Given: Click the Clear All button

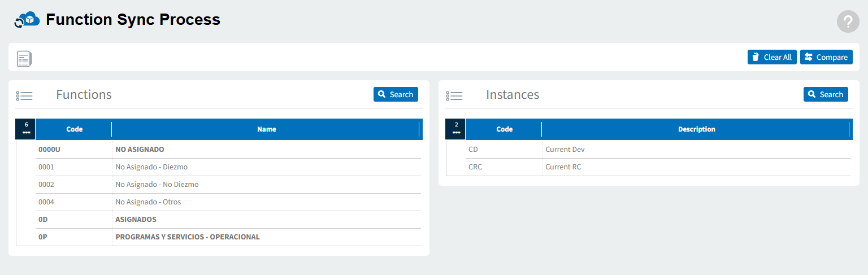Looking at the screenshot, I should (x=772, y=57).
